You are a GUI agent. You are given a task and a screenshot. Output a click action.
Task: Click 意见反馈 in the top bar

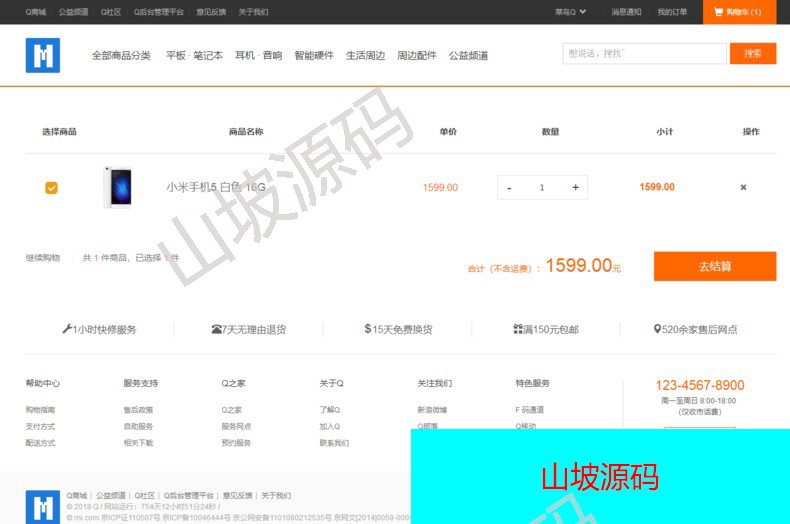[x=211, y=12]
